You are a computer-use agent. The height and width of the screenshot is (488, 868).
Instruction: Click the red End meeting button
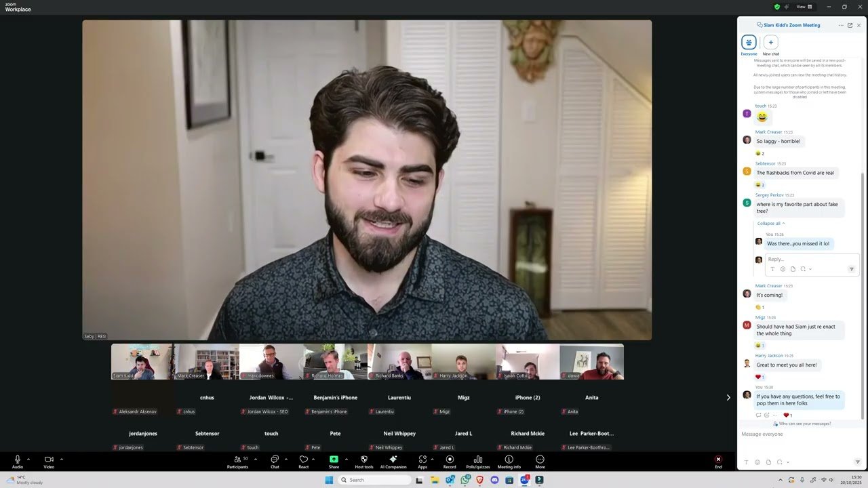point(718,462)
